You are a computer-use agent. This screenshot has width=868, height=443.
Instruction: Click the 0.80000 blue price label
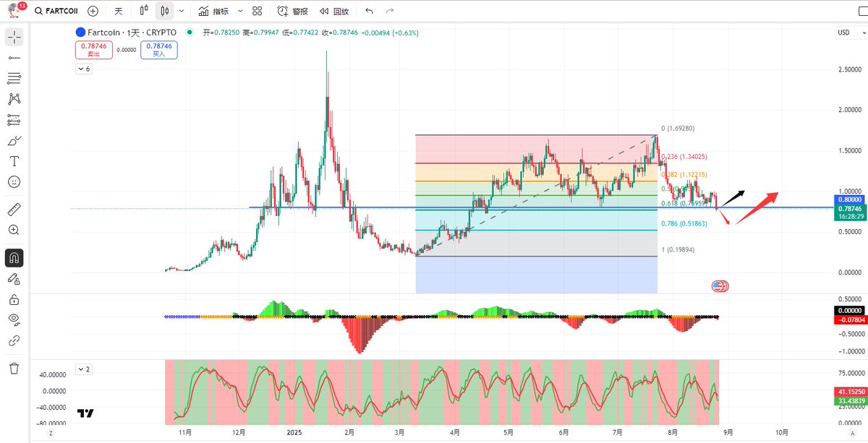848,199
